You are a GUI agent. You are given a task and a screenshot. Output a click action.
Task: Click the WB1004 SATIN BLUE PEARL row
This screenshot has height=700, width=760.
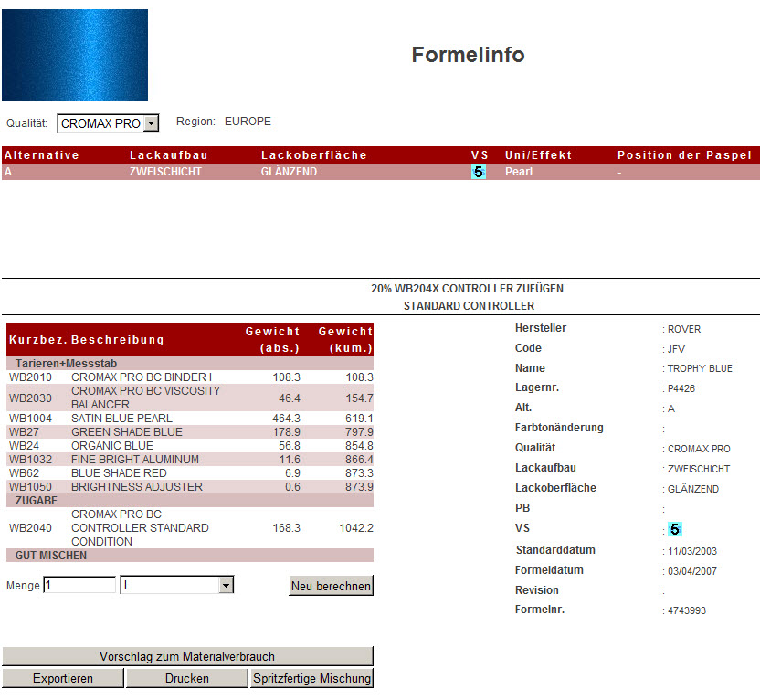tap(189, 418)
